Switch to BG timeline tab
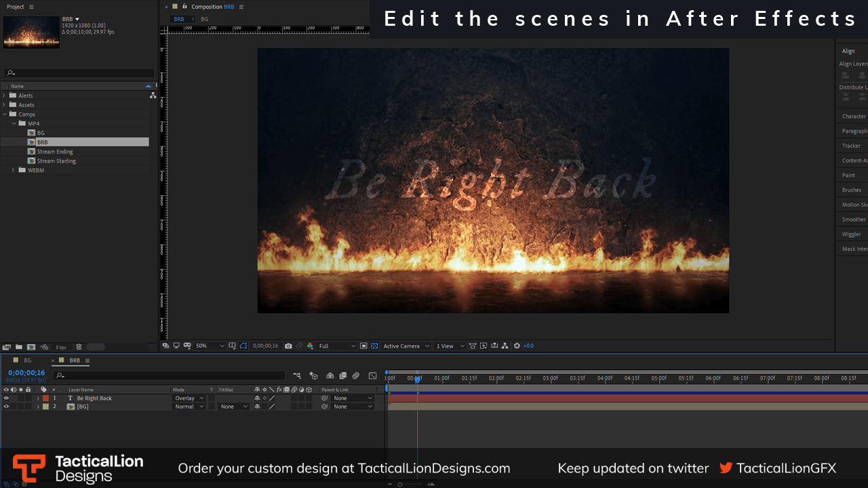The height and width of the screenshot is (488, 868). coord(27,361)
